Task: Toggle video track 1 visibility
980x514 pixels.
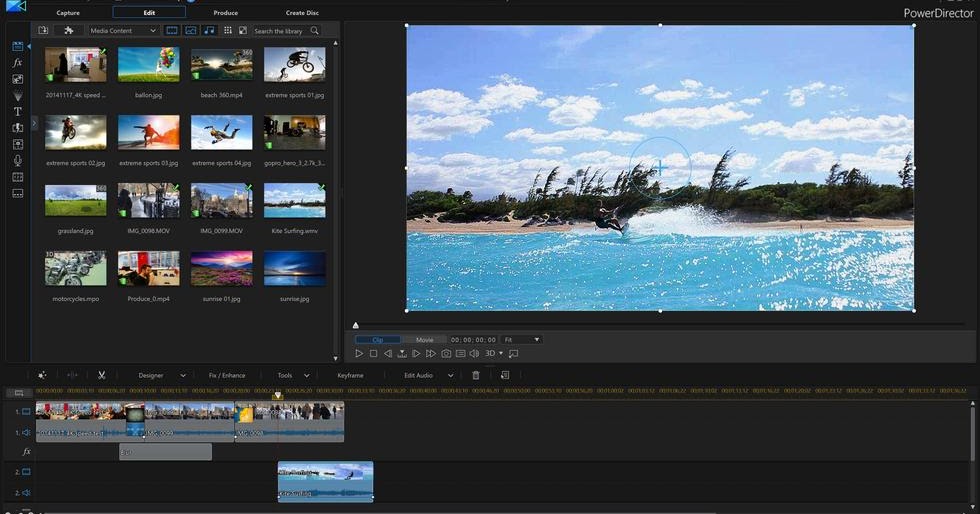Action: click(26, 411)
